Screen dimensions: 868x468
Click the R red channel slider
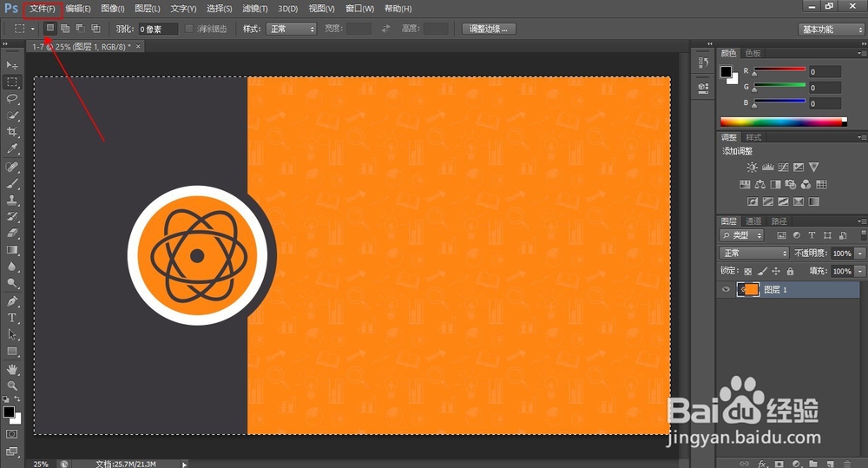[779, 69]
